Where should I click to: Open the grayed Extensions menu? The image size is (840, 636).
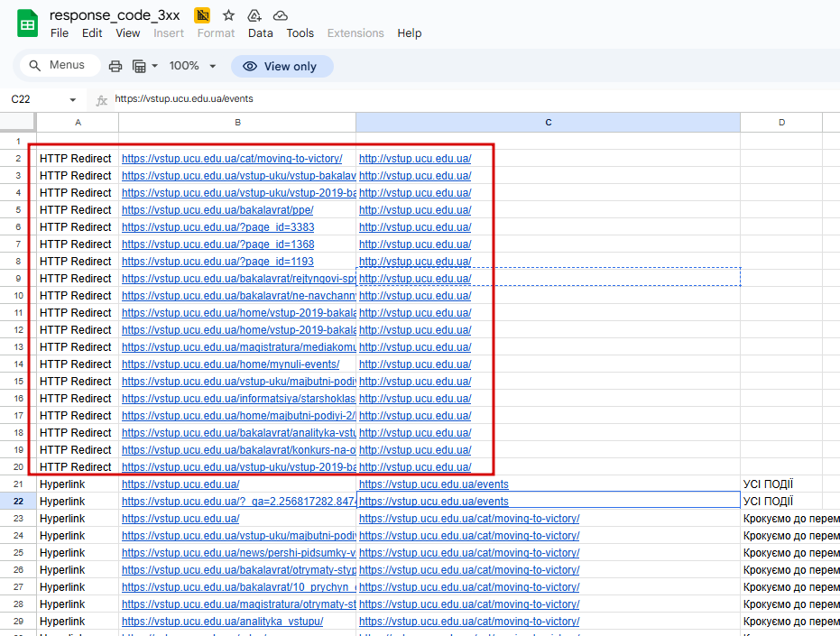click(x=355, y=33)
